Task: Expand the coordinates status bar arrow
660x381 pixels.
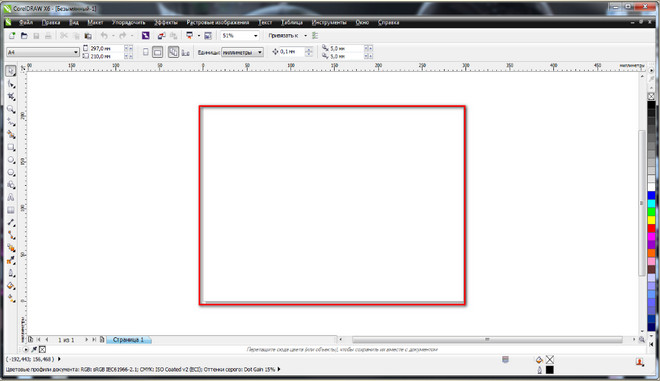Action: (x=59, y=359)
